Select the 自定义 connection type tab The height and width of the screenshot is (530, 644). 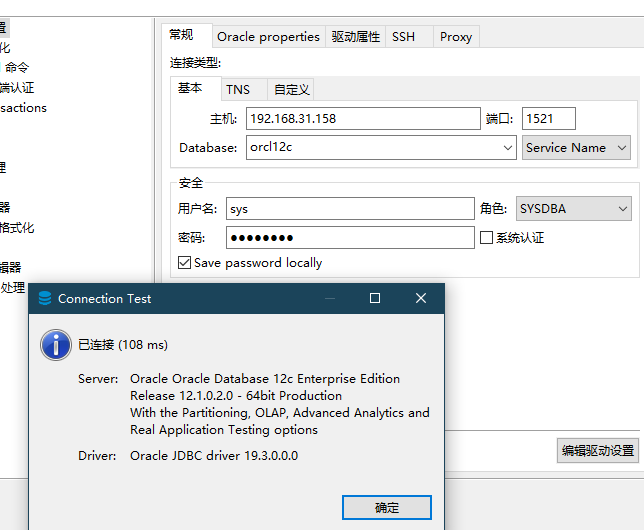(x=291, y=89)
